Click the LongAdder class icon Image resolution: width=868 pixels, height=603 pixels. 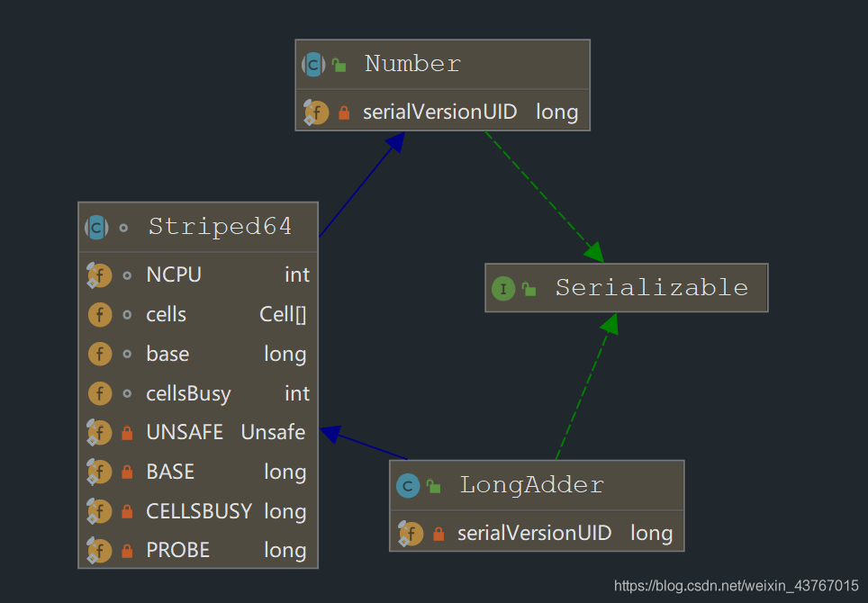pyautogui.click(x=408, y=486)
